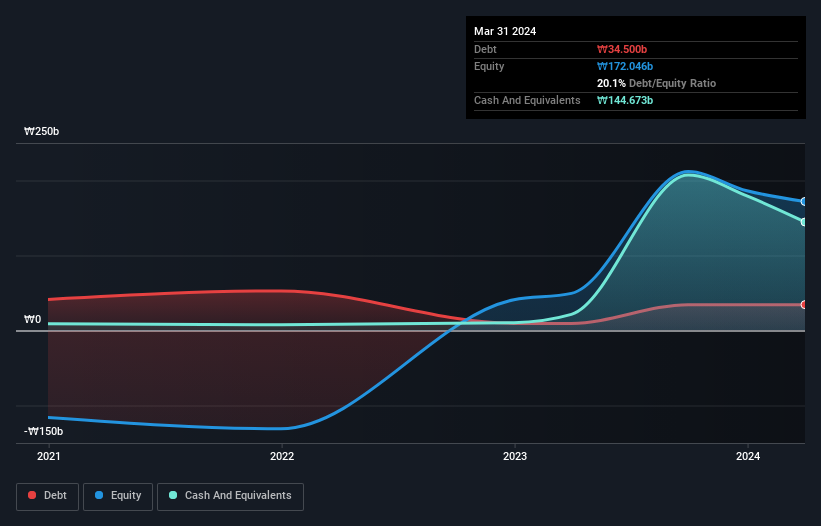Click the 20.1% Debt/Equity Ratio text
Image resolution: width=821 pixels, height=526 pixels.
pos(656,83)
